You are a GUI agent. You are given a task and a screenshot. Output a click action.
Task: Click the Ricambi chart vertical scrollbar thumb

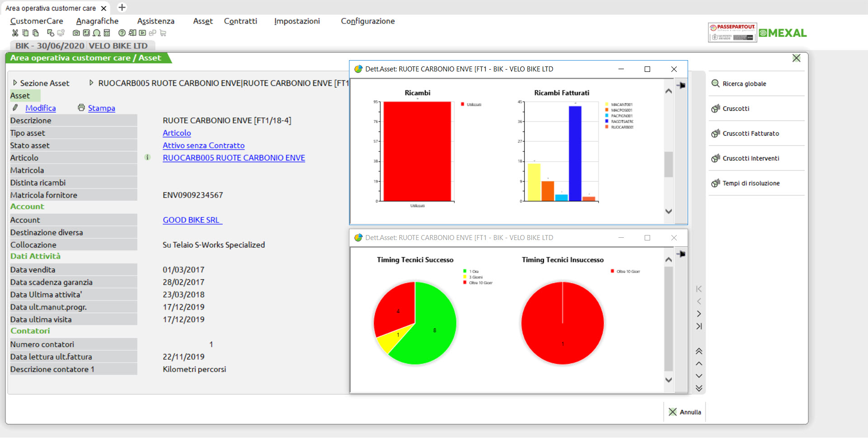click(669, 164)
